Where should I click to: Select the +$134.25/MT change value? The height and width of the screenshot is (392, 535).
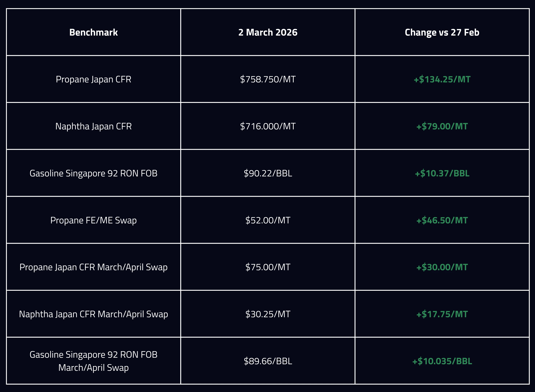(442, 79)
